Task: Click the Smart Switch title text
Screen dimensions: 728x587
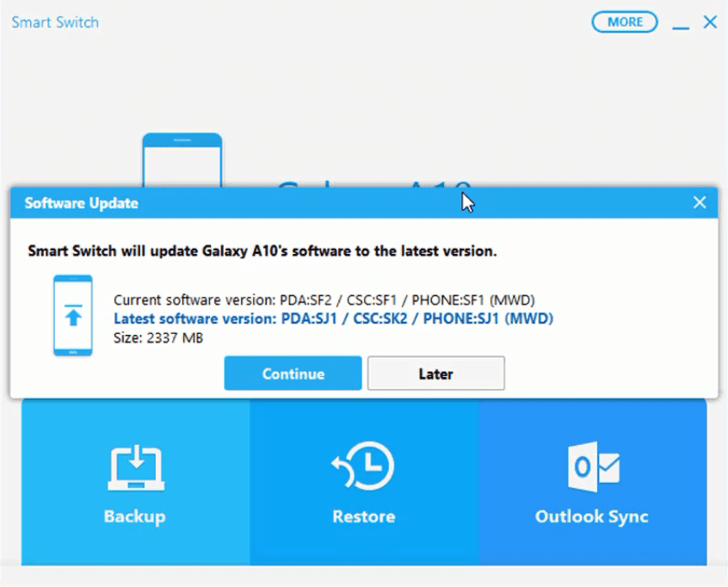Action: [55, 22]
